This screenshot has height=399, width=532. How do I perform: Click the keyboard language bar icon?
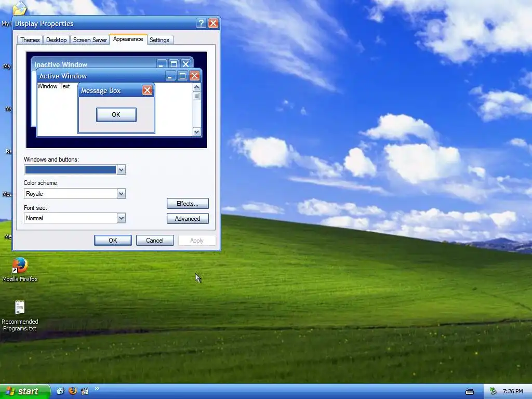470,392
